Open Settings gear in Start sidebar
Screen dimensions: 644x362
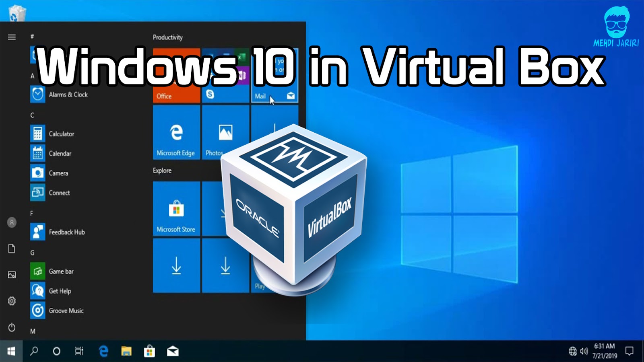click(12, 301)
